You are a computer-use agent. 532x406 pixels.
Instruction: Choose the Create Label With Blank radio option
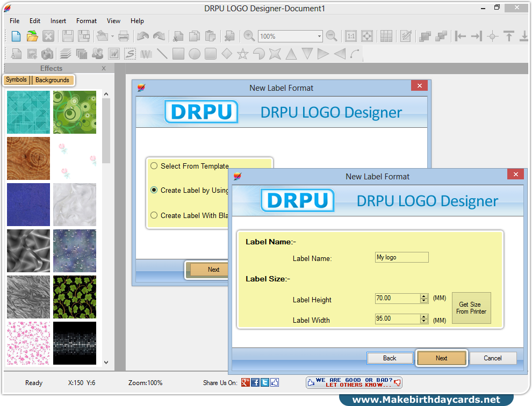click(154, 215)
